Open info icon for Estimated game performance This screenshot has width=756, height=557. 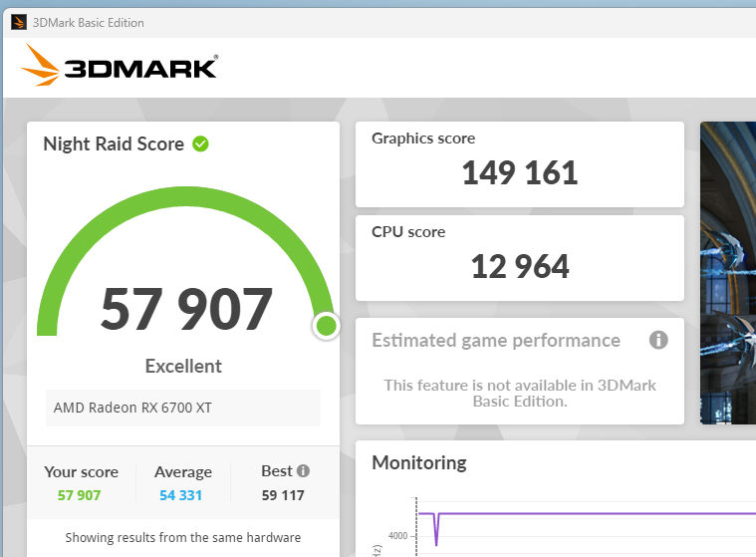tap(658, 340)
